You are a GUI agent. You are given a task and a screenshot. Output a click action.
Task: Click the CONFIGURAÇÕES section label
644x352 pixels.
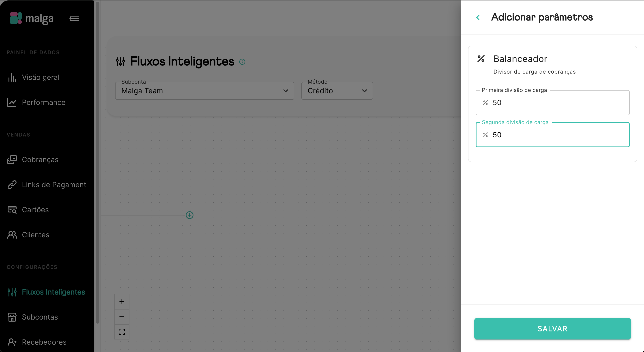coord(32,267)
